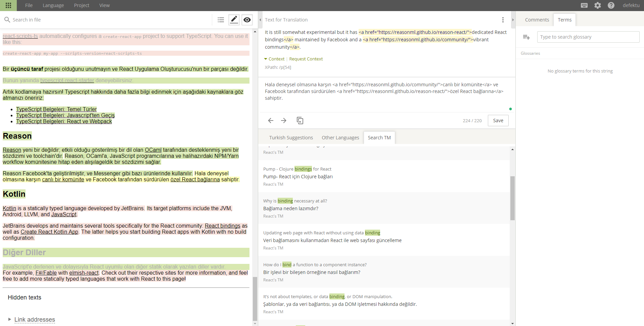644x326 pixels.
Task: Select TM result 'Updating web page with React without using data binding'
Action: coord(384,240)
